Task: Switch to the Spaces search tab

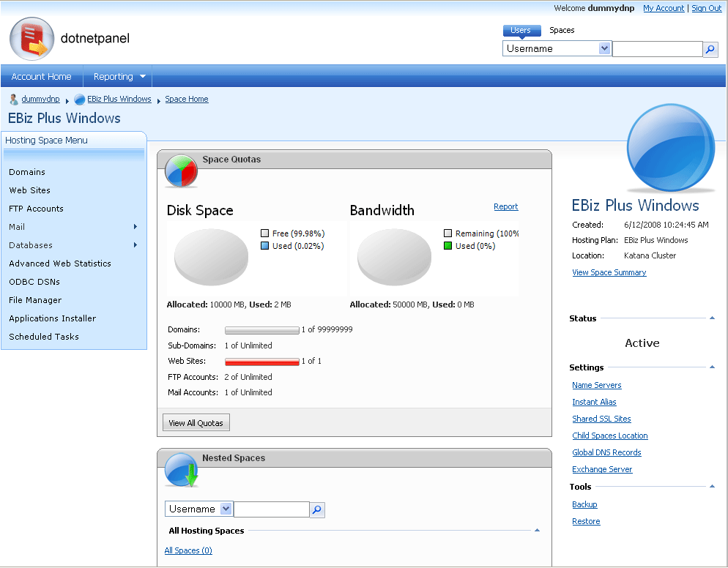Action: pyautogui.click(x=562, y=31)
